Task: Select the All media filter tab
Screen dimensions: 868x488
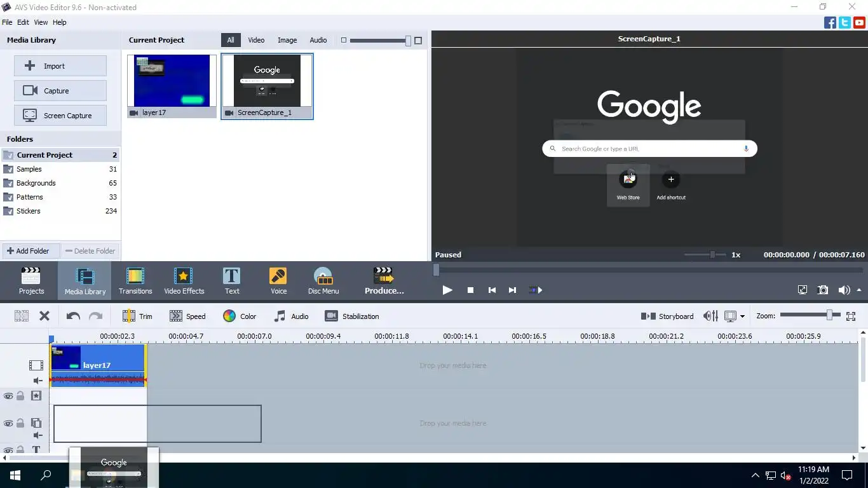Action: click(x=231, y=40)
